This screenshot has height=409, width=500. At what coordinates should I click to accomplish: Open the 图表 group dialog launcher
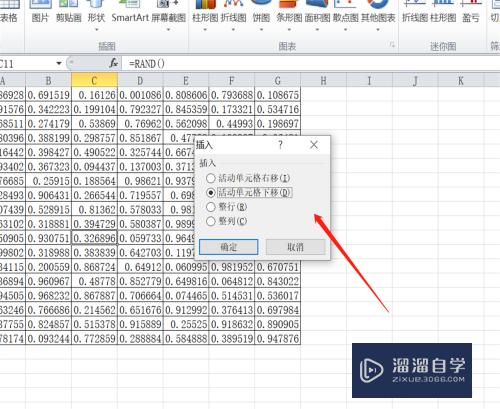[392, 45]
